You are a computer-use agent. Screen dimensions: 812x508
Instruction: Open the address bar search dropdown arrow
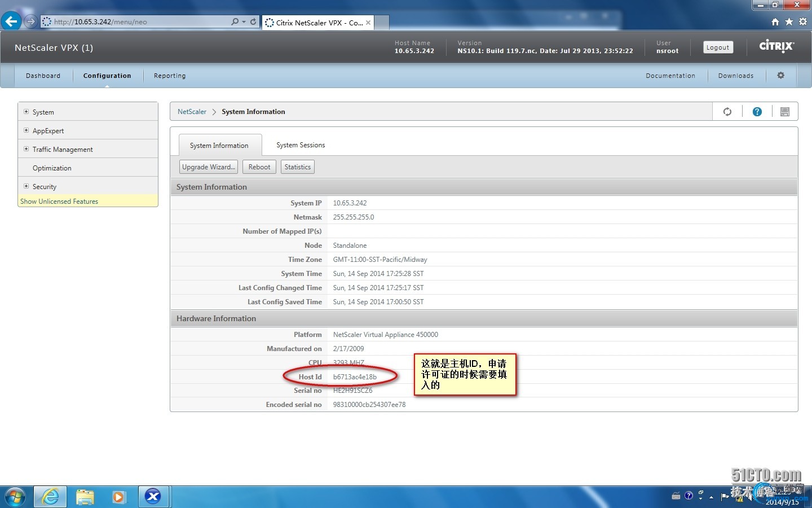coord(244,21)
